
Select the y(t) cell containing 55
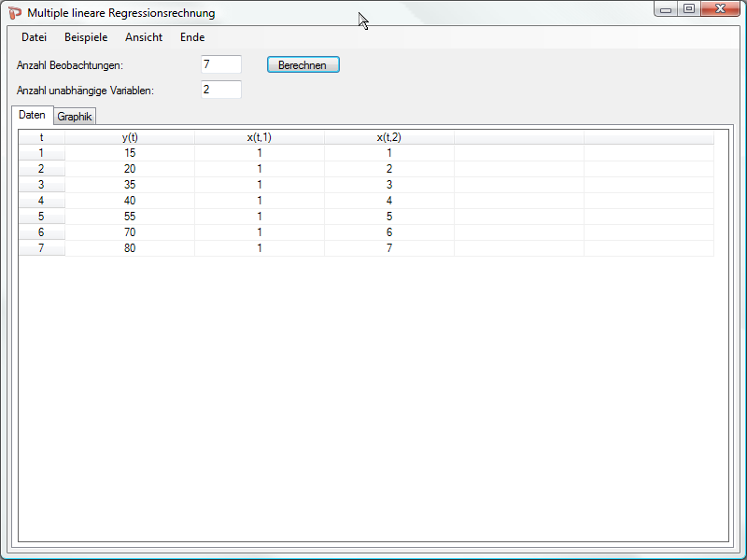[x=130, y=217]
